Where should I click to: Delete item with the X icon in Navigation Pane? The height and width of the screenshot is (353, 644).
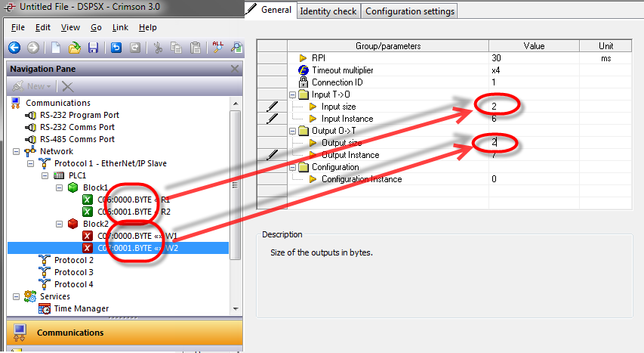click(x=67, y=86)
